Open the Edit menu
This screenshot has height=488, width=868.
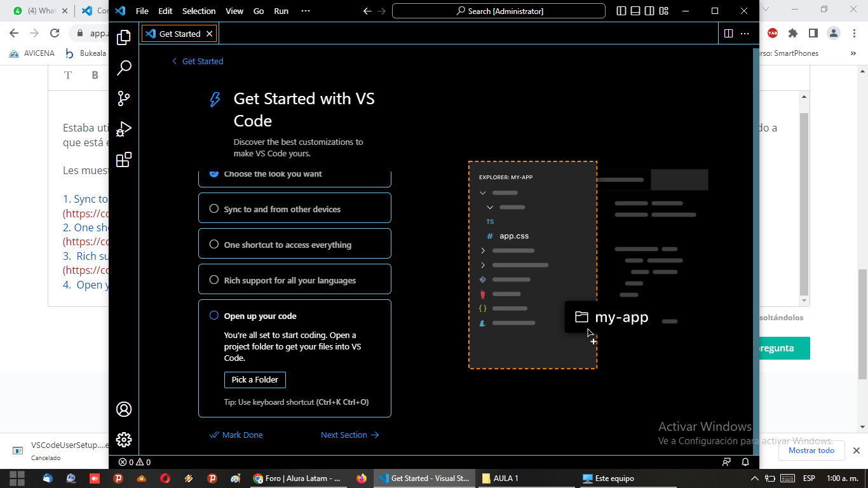(165, 11)
